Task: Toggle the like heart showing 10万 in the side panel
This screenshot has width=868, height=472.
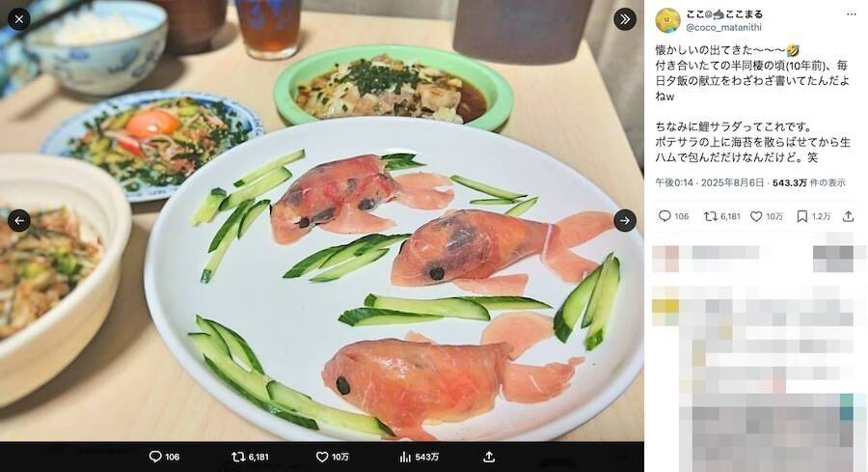Action: click(757, 216)
